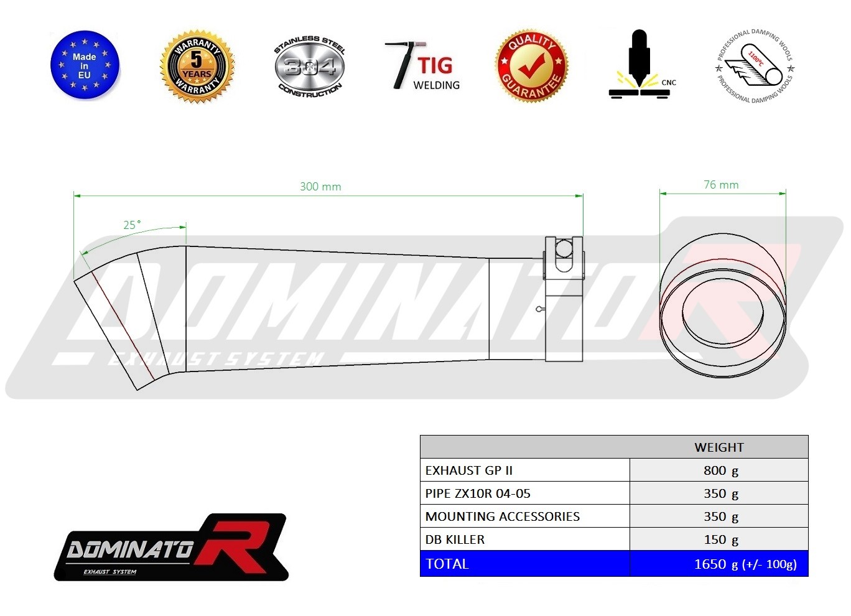Click the 5 Years Warranty seal
The height and width of the screenshot is (616, 851).
(x=197, y=66)
